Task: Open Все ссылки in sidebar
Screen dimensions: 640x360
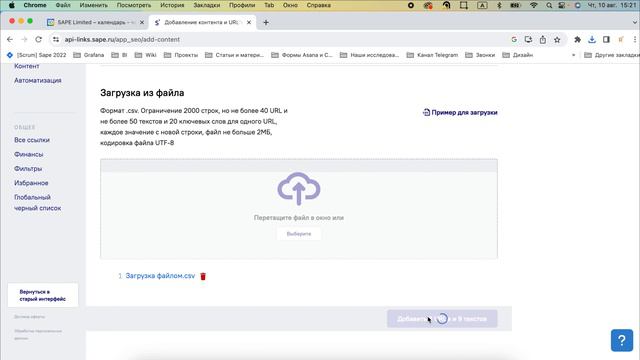Action: 32,140
